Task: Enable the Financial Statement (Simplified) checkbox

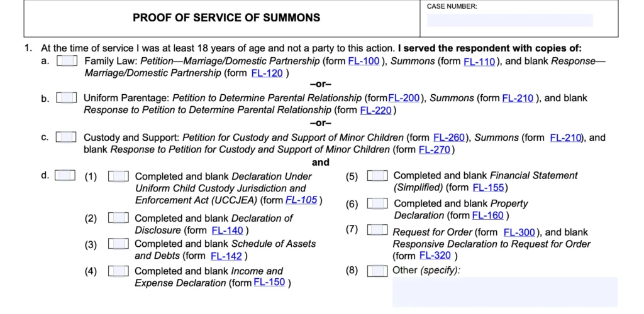Action: [377, 176]
